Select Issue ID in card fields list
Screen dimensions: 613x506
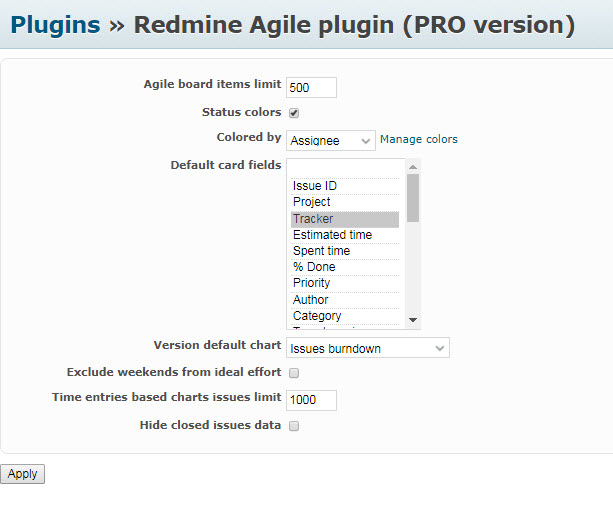coord(345,186)
